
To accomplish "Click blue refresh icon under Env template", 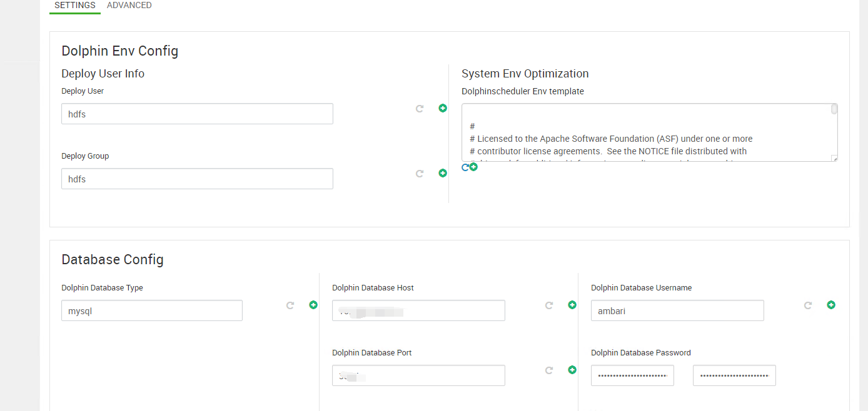I will coord(465,167).
